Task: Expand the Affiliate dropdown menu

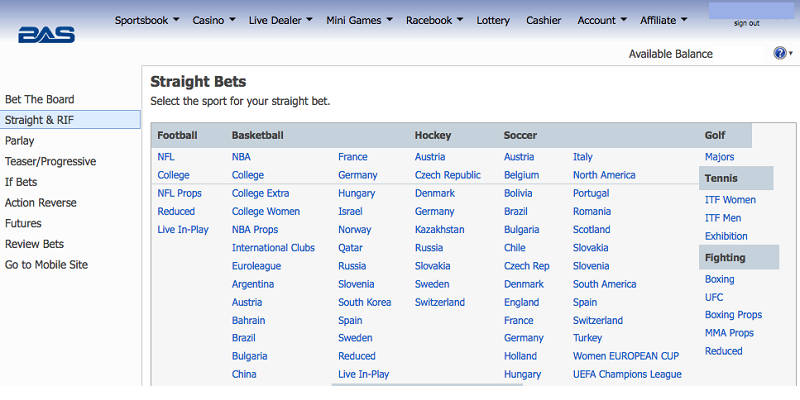Action: pos(664,20)
